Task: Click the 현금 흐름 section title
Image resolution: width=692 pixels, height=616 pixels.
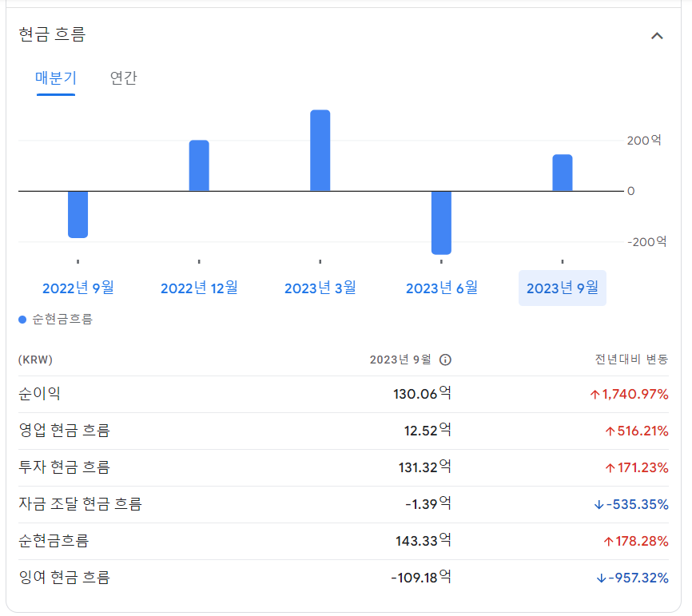Action: tap(52, 35)
